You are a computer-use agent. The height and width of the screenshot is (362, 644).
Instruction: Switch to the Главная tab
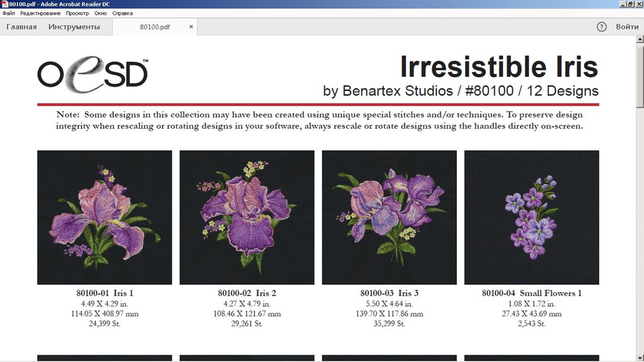click(x=22, y=27)
